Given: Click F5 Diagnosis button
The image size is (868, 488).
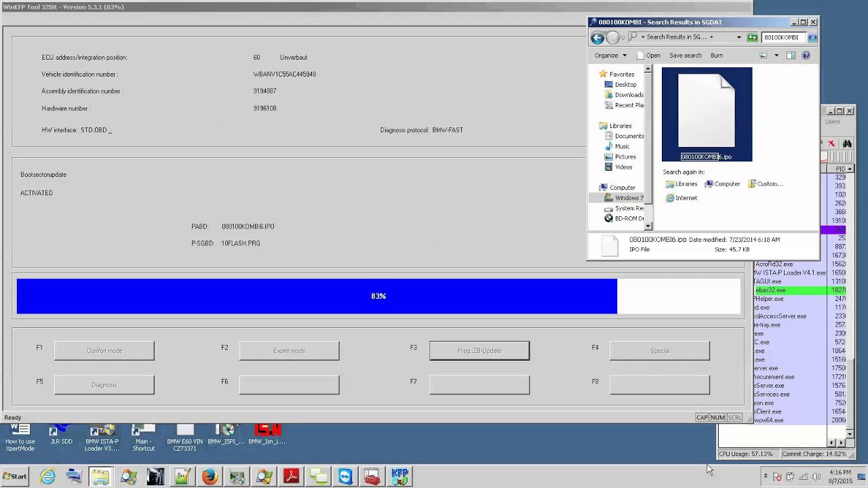Looking at the screenshot, I should click(104, 384).
